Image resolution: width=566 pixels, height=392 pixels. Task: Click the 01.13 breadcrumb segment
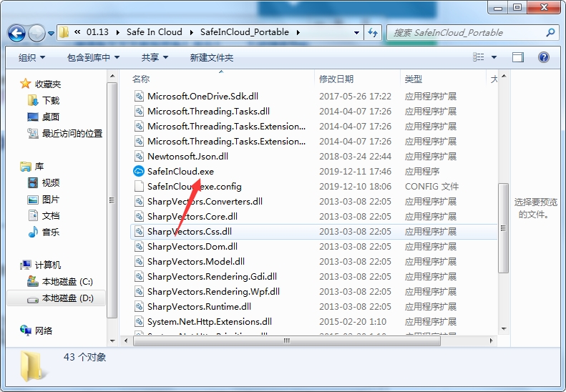point(97,32)
